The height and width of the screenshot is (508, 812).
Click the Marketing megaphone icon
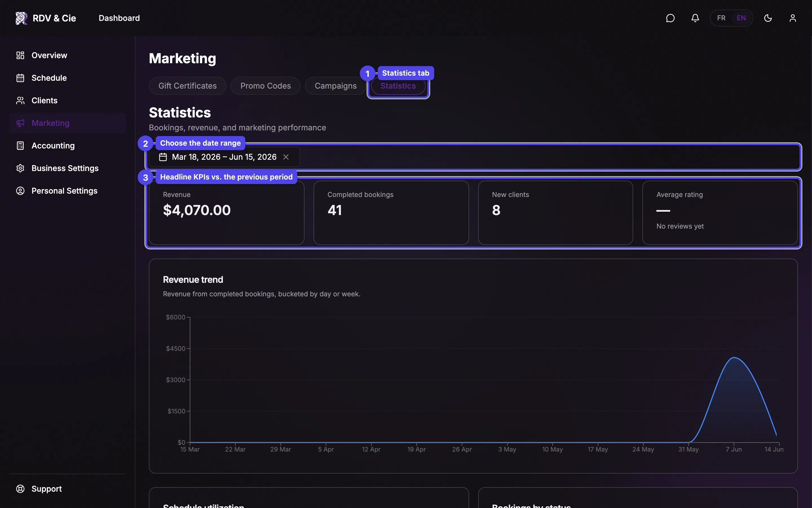21,123
